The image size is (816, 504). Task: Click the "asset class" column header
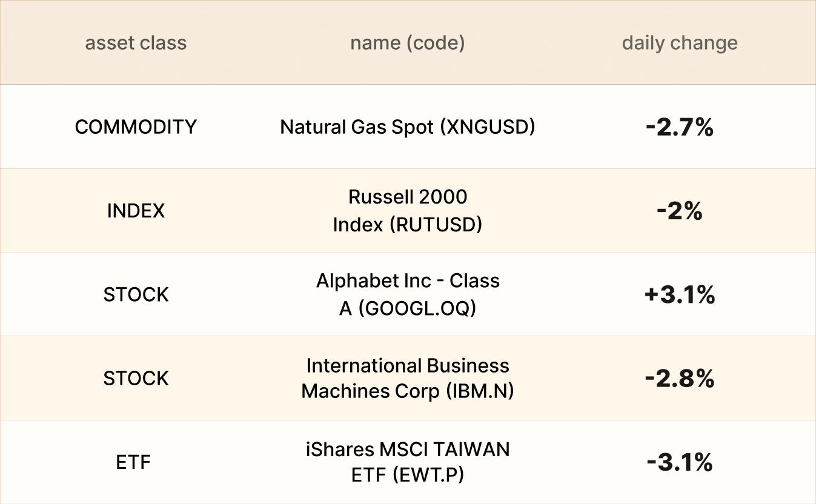click(136, 43)
